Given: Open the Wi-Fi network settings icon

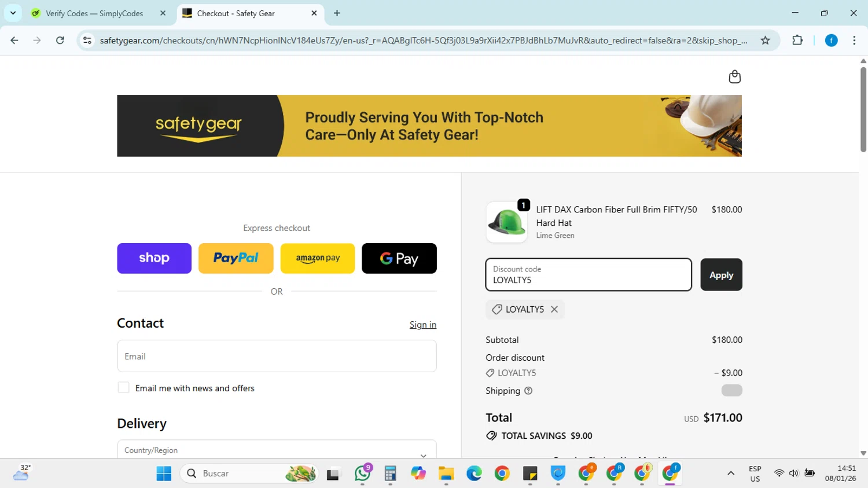Looking at the screenshot, I should point(779,474).
